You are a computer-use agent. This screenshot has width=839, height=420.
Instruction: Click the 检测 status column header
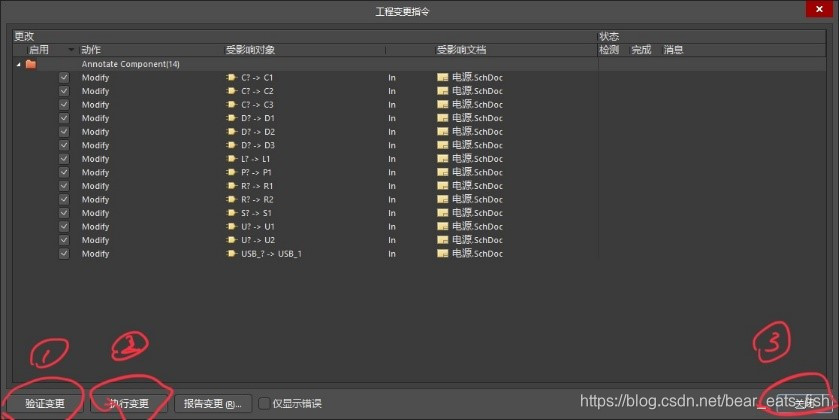(x=609, y=50)
